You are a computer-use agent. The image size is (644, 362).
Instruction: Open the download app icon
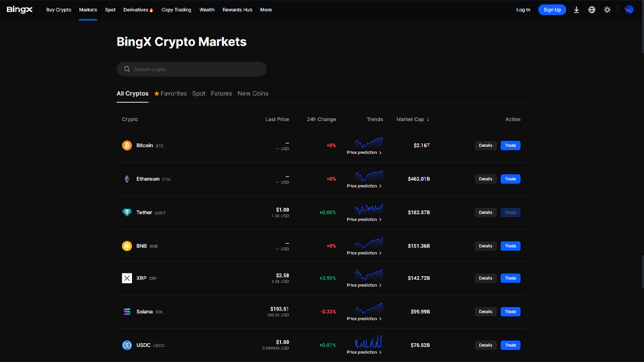pyautogui.click(x=576, y=10)
